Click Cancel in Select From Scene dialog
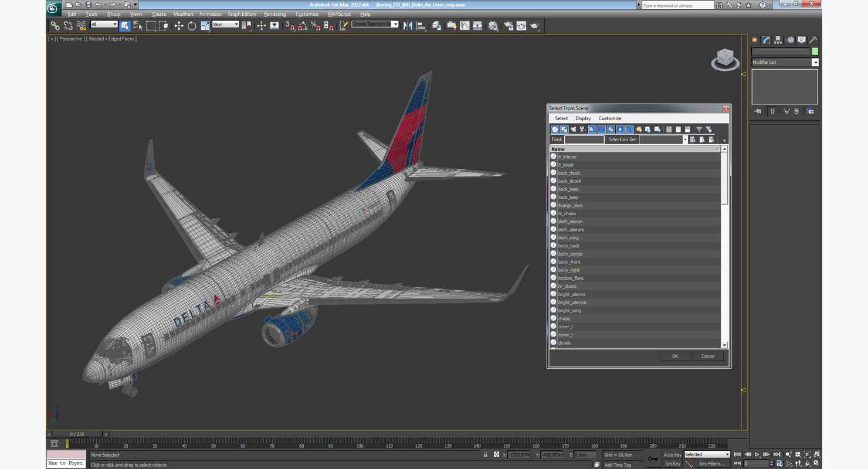 [x=708, y=356]
